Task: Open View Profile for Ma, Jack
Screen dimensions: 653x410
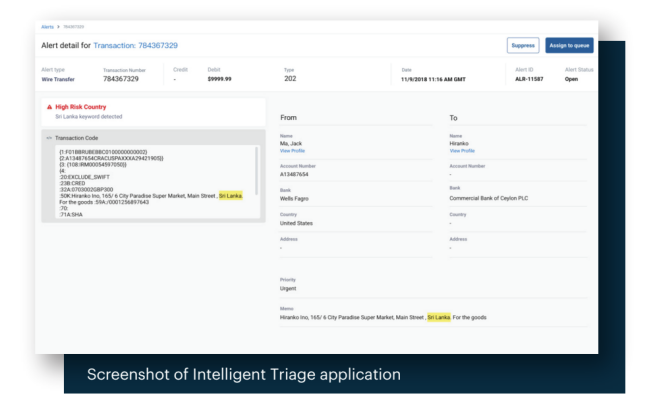Action: 291,150
